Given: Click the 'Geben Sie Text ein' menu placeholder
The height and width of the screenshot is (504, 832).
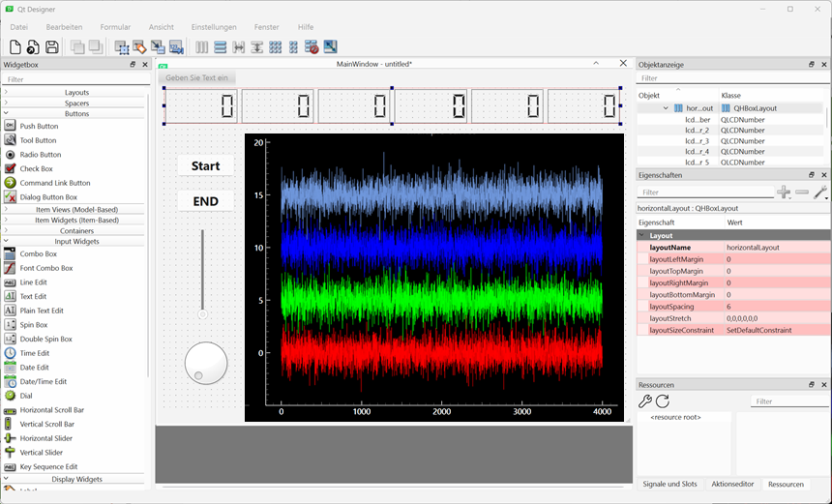Looking at the screenshot, I should coord(196,77).
